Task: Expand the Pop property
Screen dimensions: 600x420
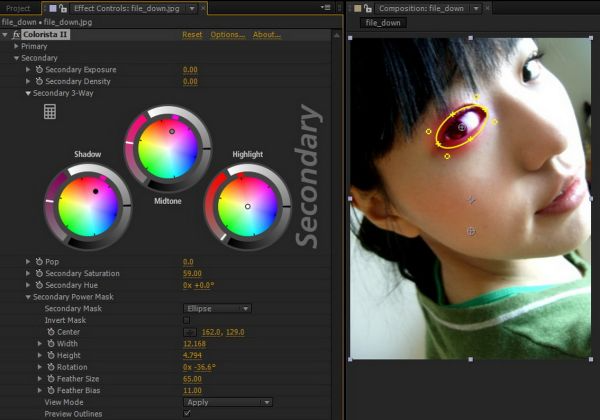Action: [x=28, y=262]
